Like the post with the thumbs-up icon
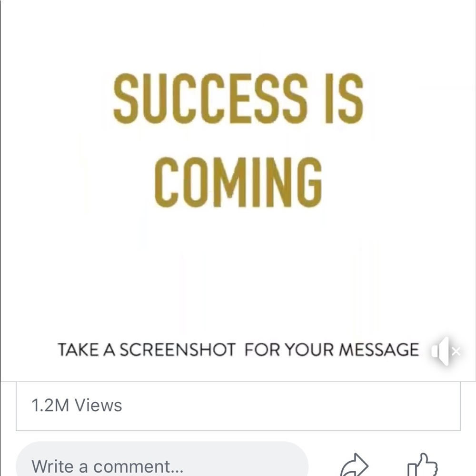Viewport: 476px width, 476px height. (x=422, y=465)
